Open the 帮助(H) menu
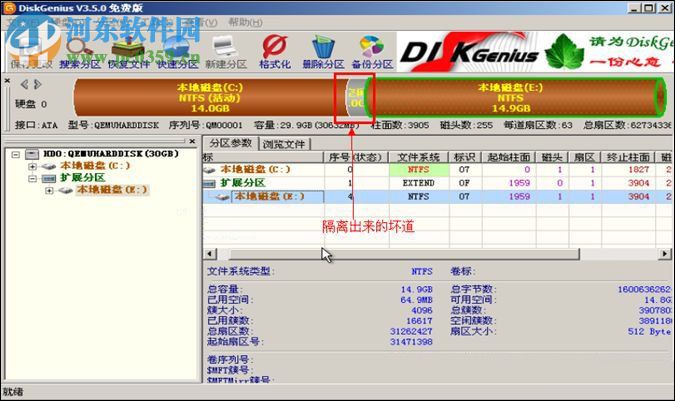The image size is (675, 401). tap(245, 22)
